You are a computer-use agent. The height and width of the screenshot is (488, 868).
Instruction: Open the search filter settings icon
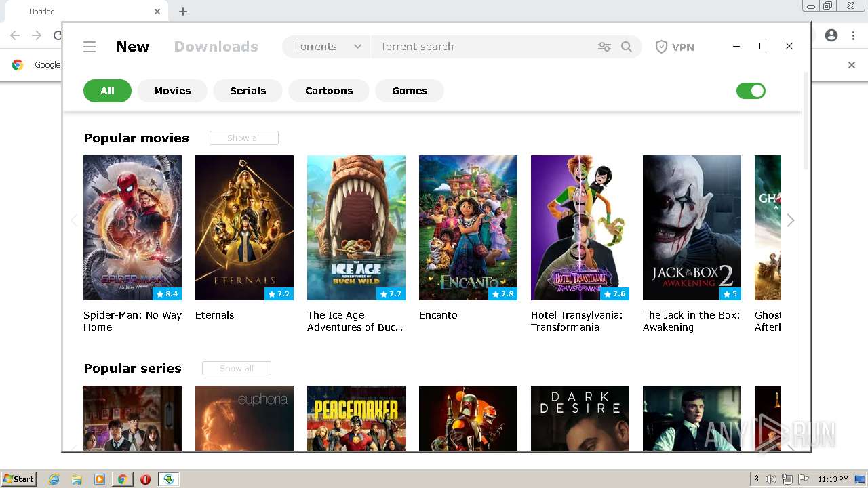[x=604, y=47]
